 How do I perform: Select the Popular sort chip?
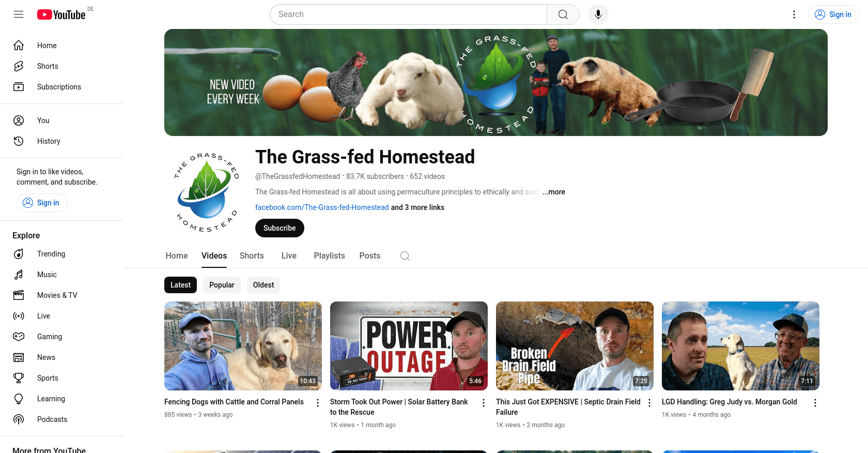(222, 285)
